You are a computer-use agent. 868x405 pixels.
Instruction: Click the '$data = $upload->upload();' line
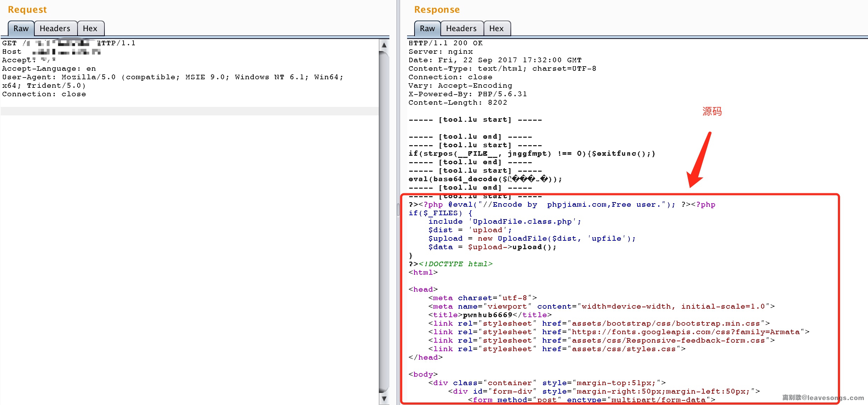(x=492, y=247)
